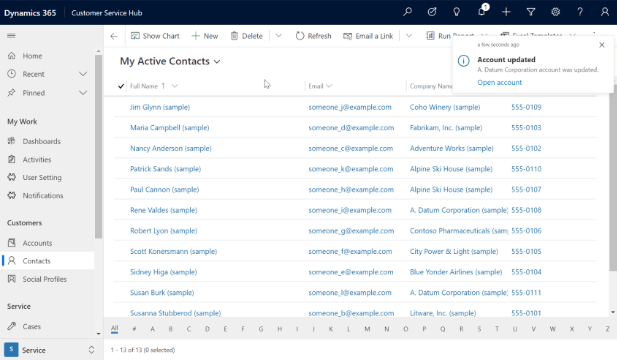
Task: Click Email a Link command
Action: coord(368,36)
